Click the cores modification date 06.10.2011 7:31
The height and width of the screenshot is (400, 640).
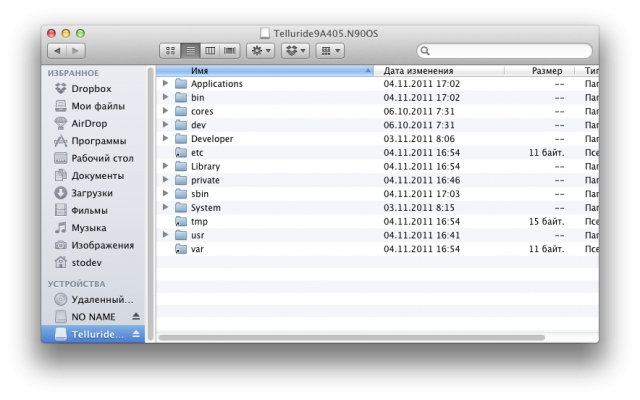click(x=419, y=111)
